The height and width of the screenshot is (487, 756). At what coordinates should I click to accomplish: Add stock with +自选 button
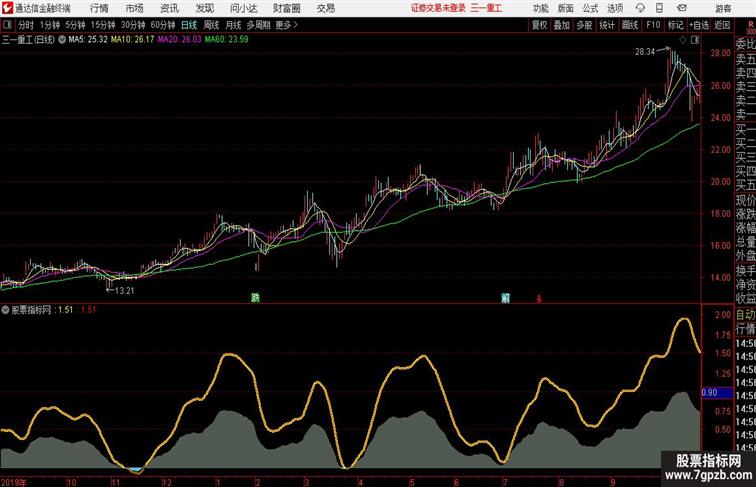point(699,25)
